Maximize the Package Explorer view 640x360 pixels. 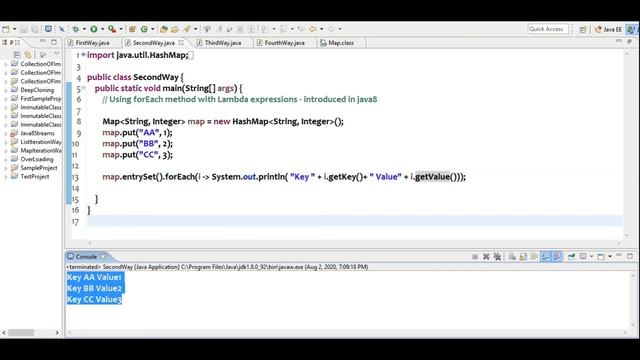coord(54,42)
